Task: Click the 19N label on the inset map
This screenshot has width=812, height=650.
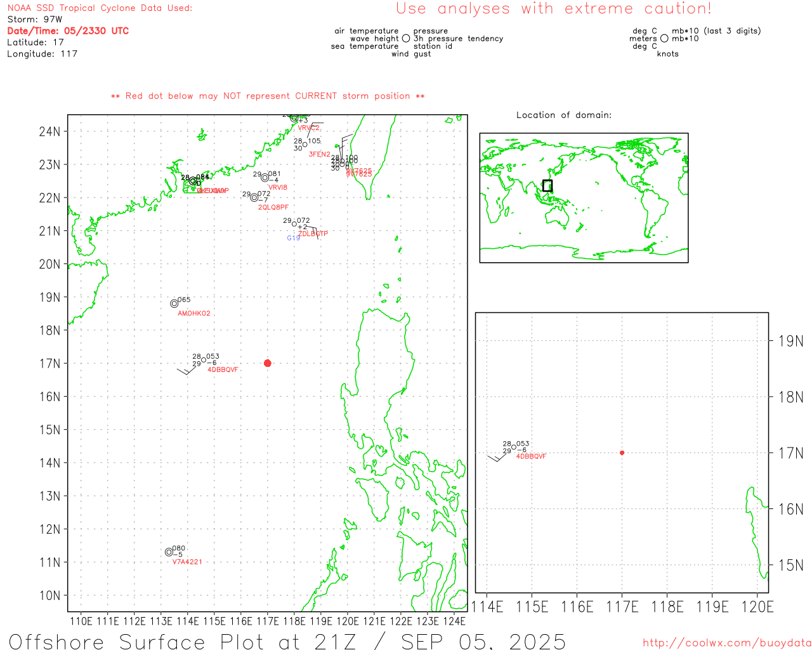Action: point(790,342)
